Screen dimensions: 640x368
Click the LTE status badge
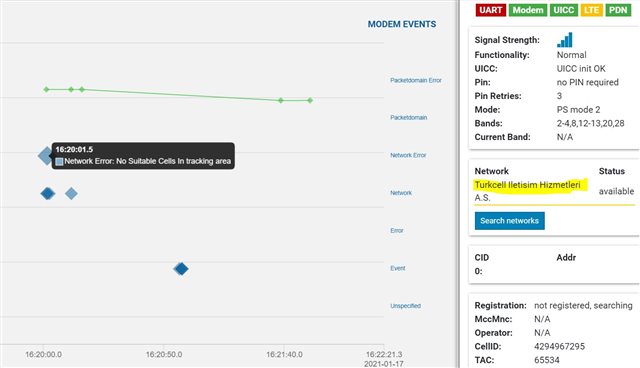coord(591,10)
